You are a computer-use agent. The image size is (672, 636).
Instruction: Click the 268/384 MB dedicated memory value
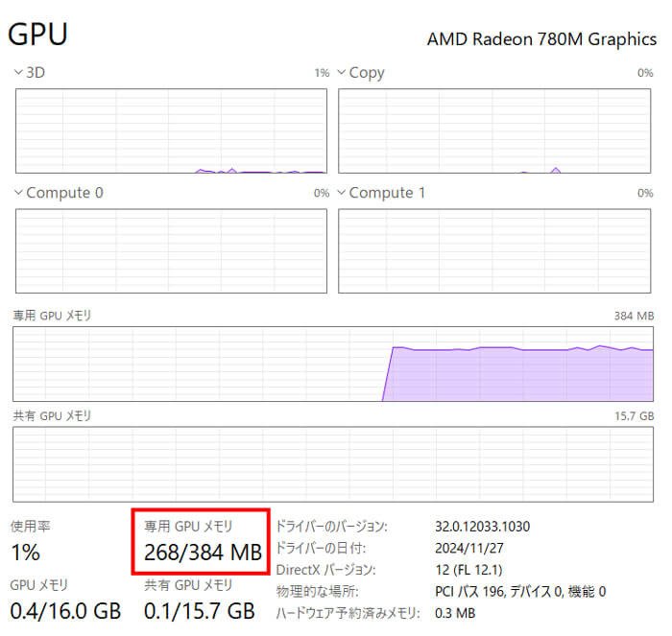(203, 554)
